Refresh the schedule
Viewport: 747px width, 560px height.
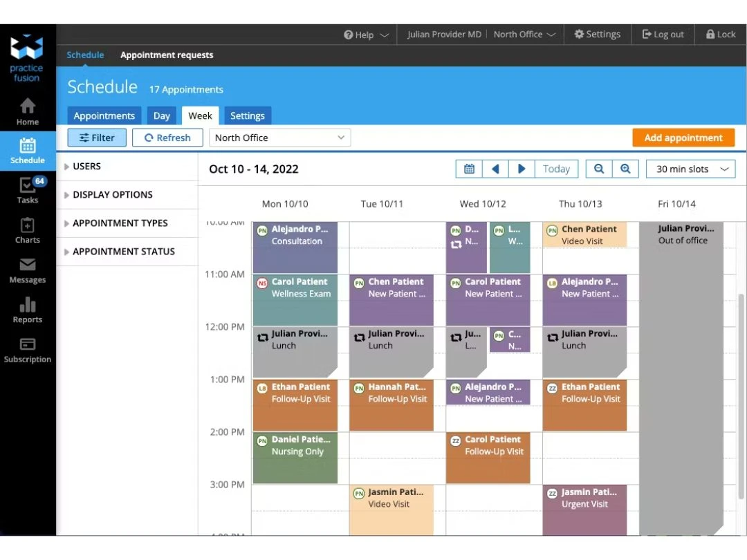[167, 138]
